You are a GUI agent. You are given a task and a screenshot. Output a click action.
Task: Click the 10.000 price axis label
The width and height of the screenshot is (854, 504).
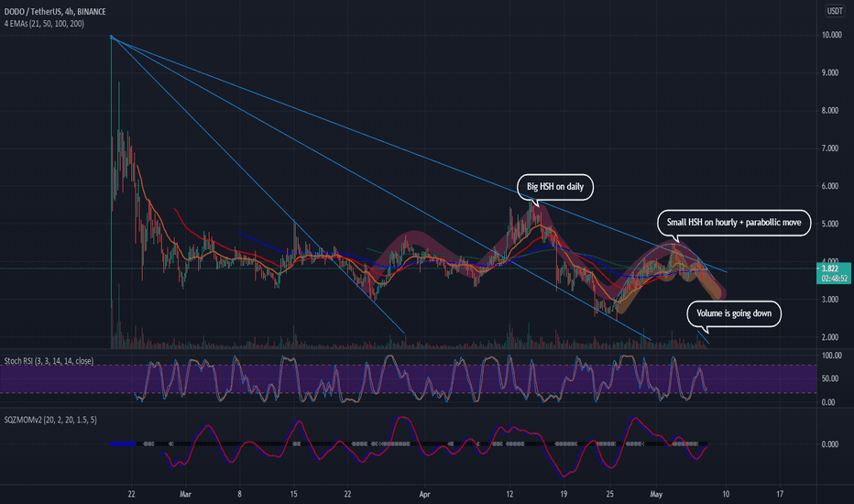tap(832, 35)
